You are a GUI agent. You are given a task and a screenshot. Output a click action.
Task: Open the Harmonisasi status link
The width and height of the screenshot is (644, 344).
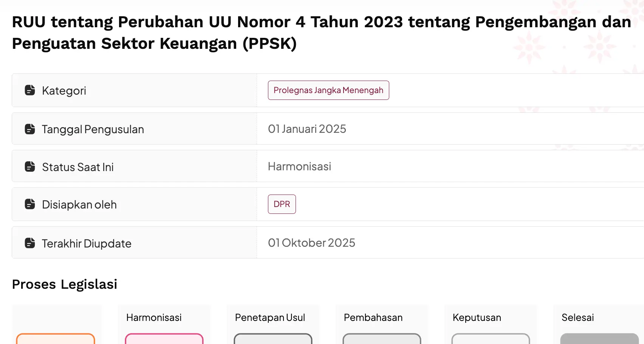[x=300, y=167]
